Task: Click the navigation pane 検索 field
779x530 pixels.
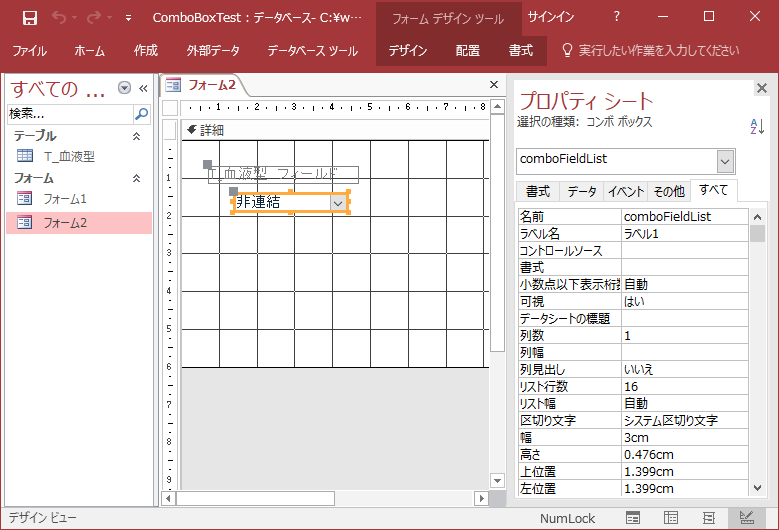Action: [70, 114]
